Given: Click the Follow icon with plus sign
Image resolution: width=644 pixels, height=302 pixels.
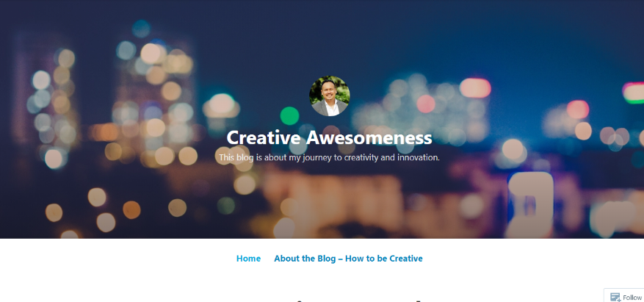Looking at the screenshot, I should coord(615,297).
